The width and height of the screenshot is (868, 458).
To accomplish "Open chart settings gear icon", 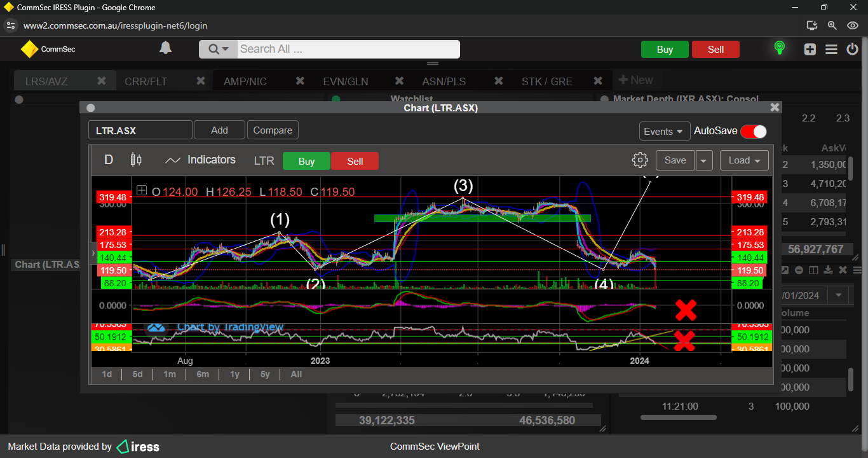I will [x=640, y=160].
